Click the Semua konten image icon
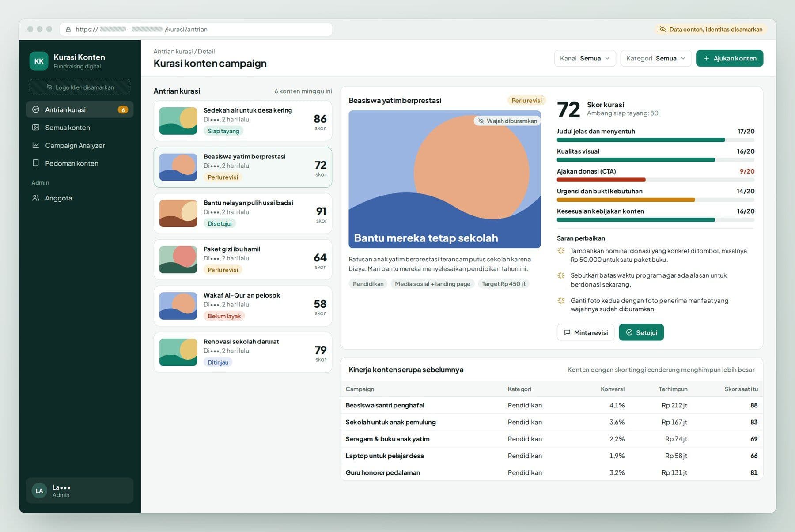The height and width of the screenshot is (532, 795). point(36,128)
